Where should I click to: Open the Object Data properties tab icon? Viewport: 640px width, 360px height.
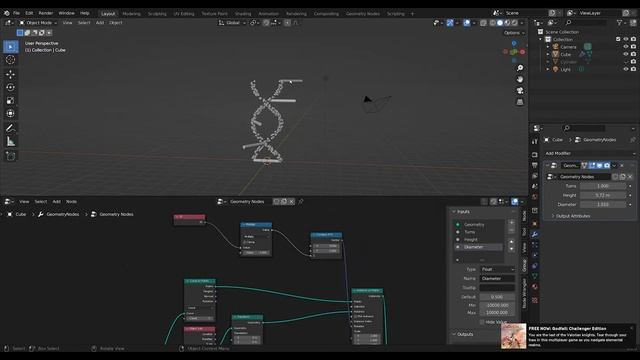click(535, 276)
